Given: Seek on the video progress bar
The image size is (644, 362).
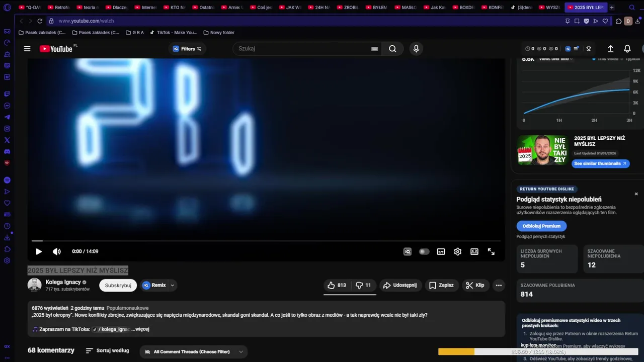Looking at the screenshot, I should [x=266, y=241].
